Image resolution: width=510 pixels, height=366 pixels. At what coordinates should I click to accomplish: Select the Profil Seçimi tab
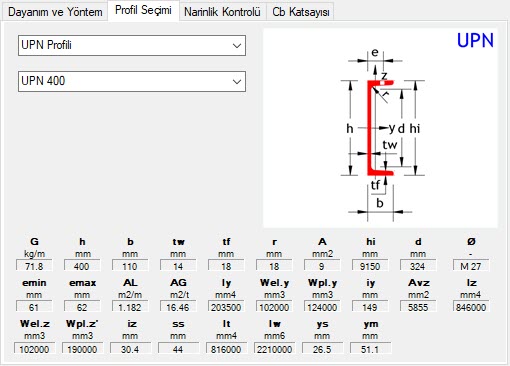143,10
